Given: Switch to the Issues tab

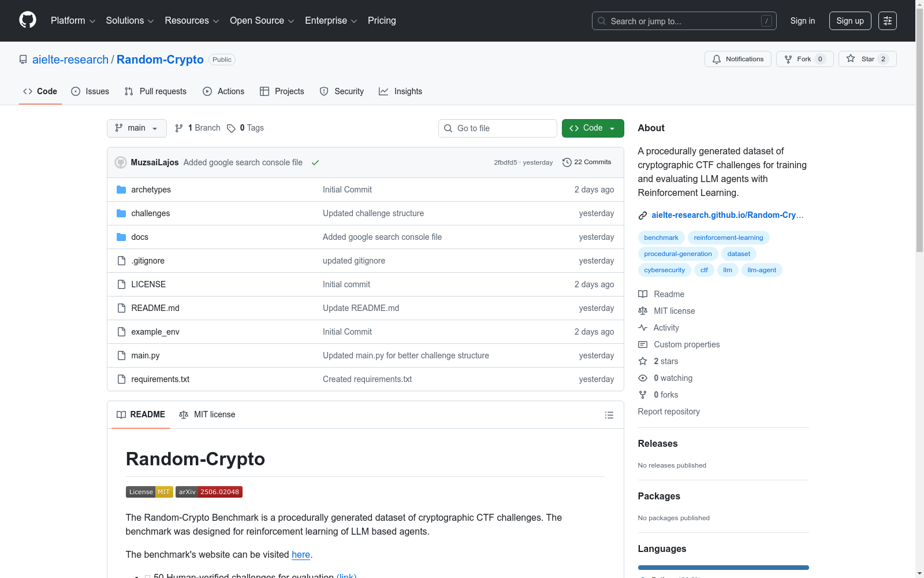Looking at the screenshot, I should click(90, 91).
